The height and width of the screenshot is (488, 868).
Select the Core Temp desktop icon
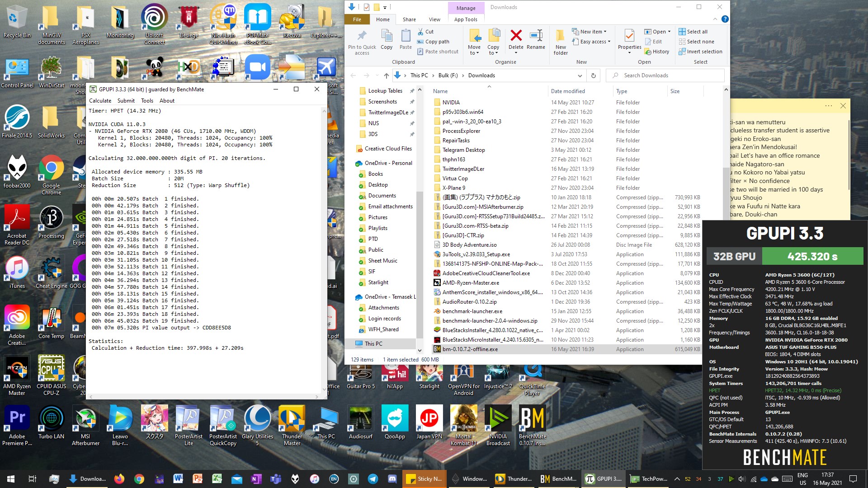click(51, 322)
